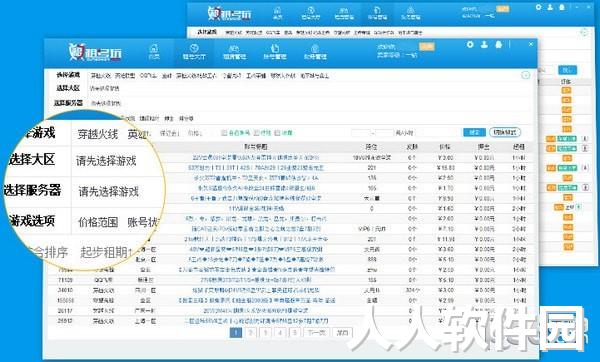
Task: Go to results page 1
Action: pos(236,332)
